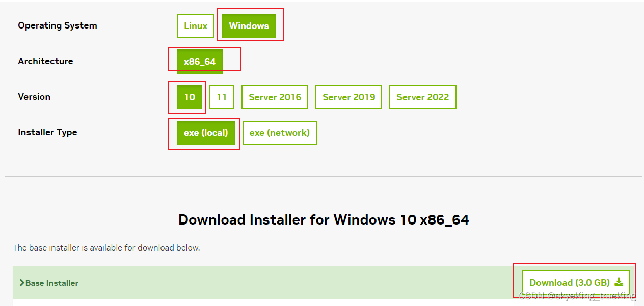The width and height of the screenshot is (644, 306).
Task: Pick the exe (network) installer type
Action: (x=279, y=132)
